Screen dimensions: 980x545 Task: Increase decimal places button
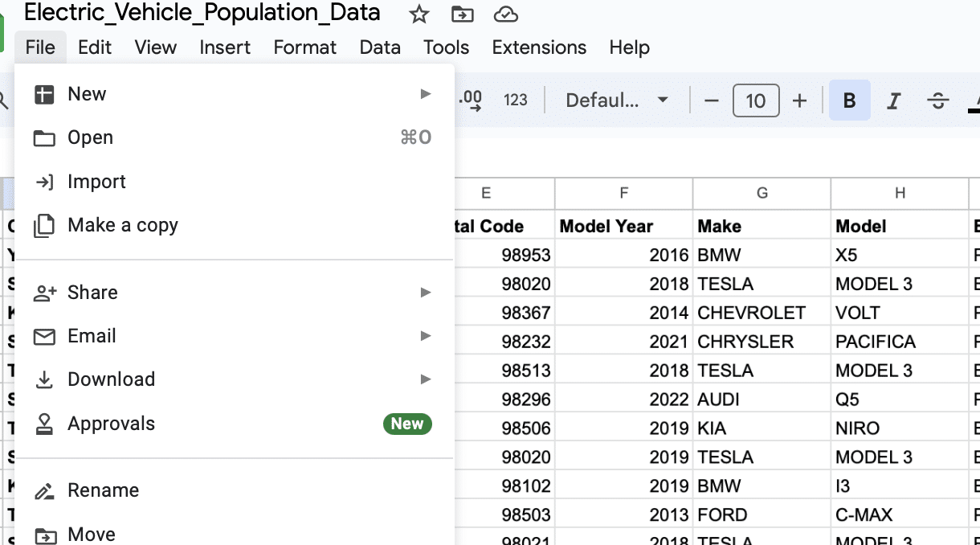[470, 100]
